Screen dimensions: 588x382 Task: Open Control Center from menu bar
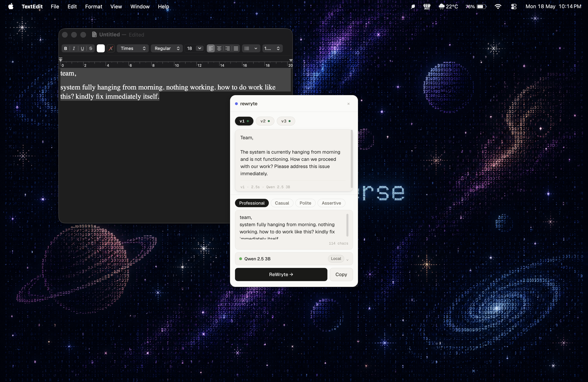coord(514,7)
